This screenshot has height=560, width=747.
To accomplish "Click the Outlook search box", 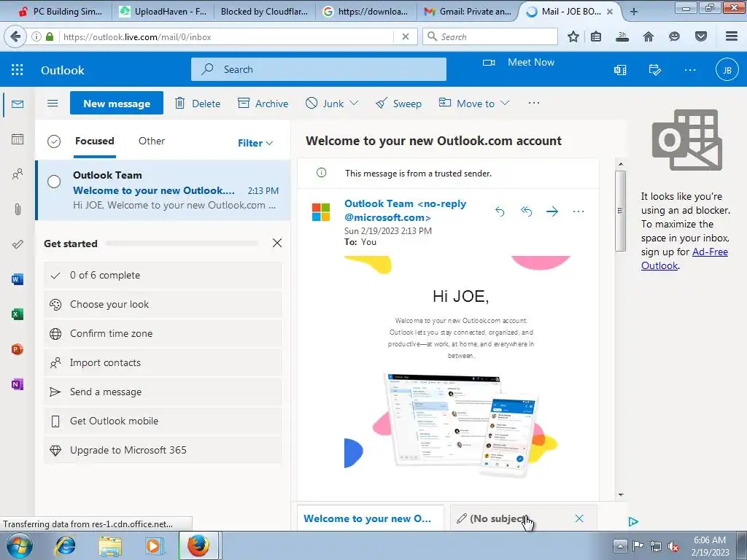I will pos(319,69).
